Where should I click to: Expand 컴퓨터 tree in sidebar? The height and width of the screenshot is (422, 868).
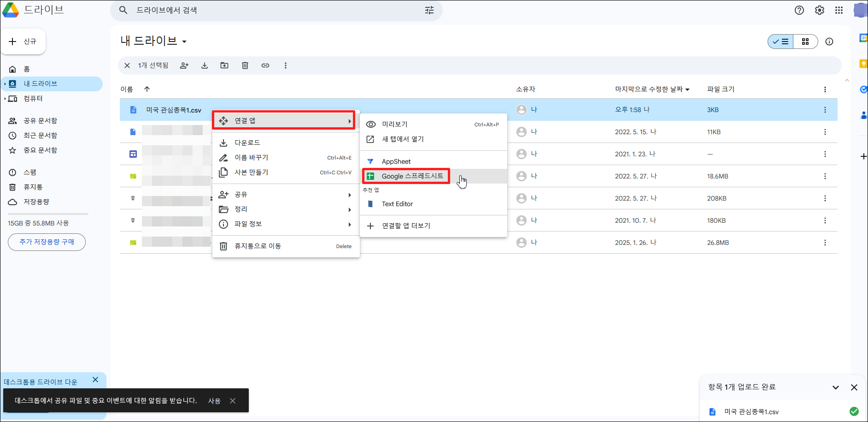[x=5, y=99]
